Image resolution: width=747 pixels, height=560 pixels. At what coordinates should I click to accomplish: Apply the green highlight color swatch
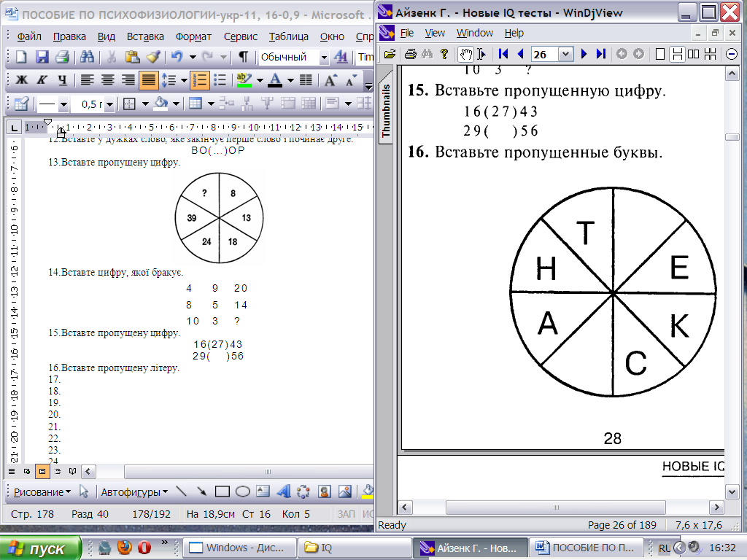(x=244, y=80)
